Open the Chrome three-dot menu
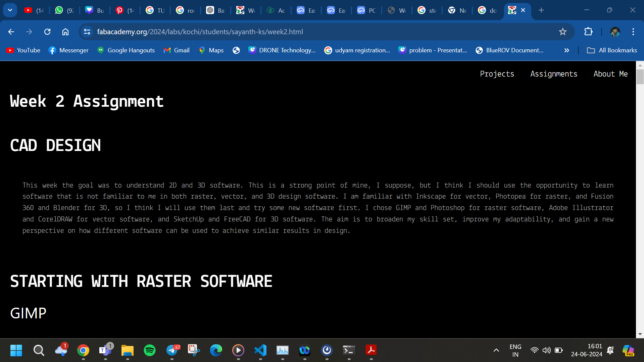Screen dimensions: 644x362 pyautogui.click(x=633, y=32)
